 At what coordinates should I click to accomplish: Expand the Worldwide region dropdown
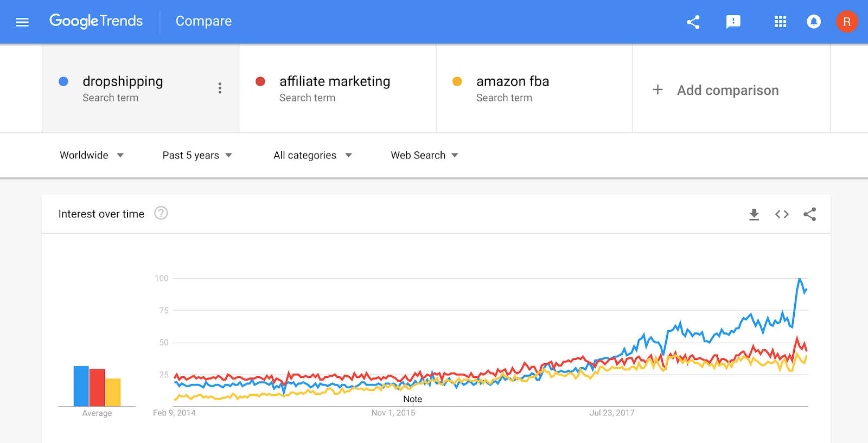coord(92,156)
